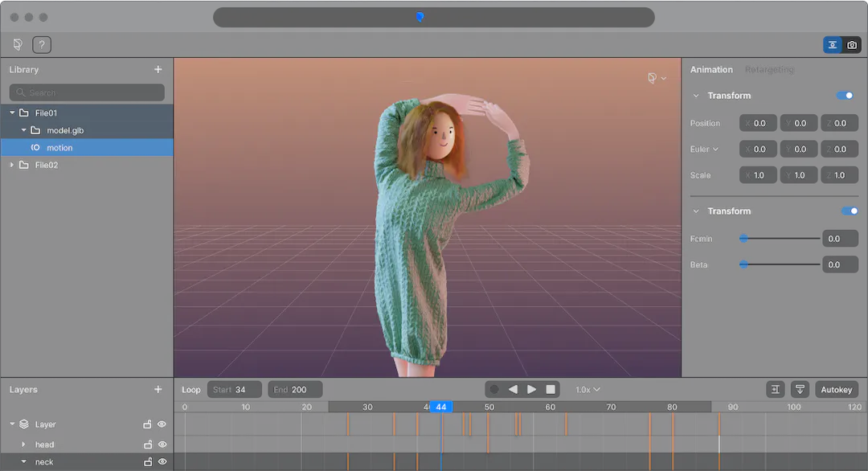Screen dimensions: 868x471
Task: Lock the head layer
Action: click(148, 444)
